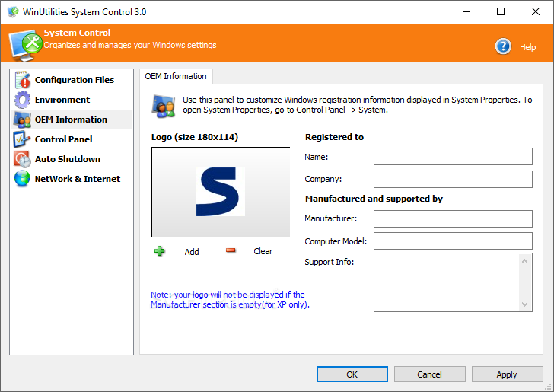Viewport: 554px width, 392px height.
Task: Click Support Info scrollbar up arrow
Action: click(524, 261)
